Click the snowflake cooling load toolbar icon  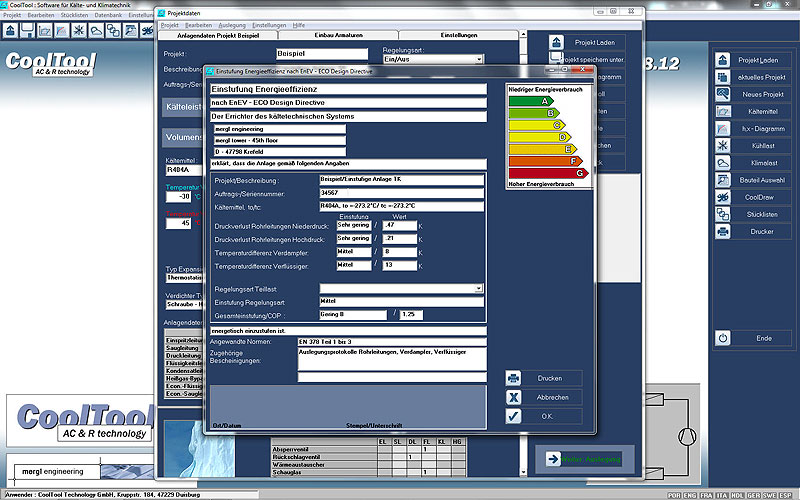(79, 31)
